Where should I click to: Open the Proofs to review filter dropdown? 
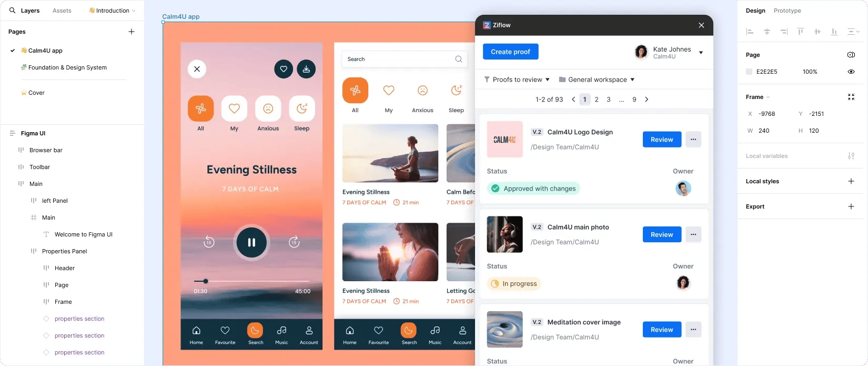pyautogui.click(x=517, y=80)
